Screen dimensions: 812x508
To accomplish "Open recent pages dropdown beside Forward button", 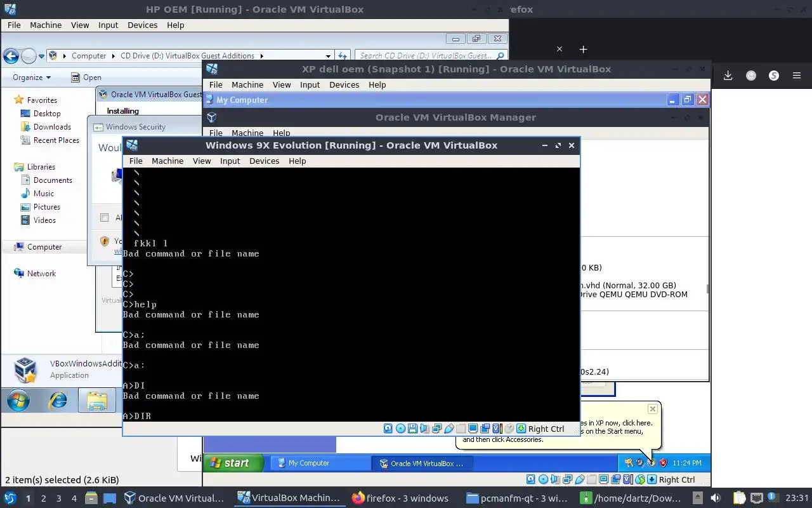I will (42, 56).
